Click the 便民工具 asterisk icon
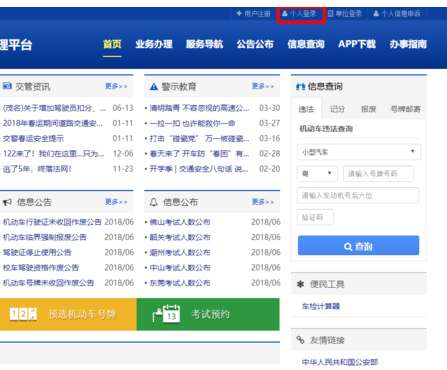 tap(300, 284)
